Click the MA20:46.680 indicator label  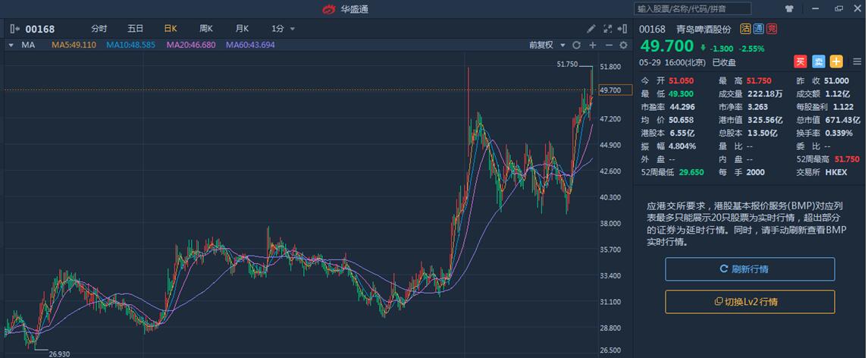[190, 45]
